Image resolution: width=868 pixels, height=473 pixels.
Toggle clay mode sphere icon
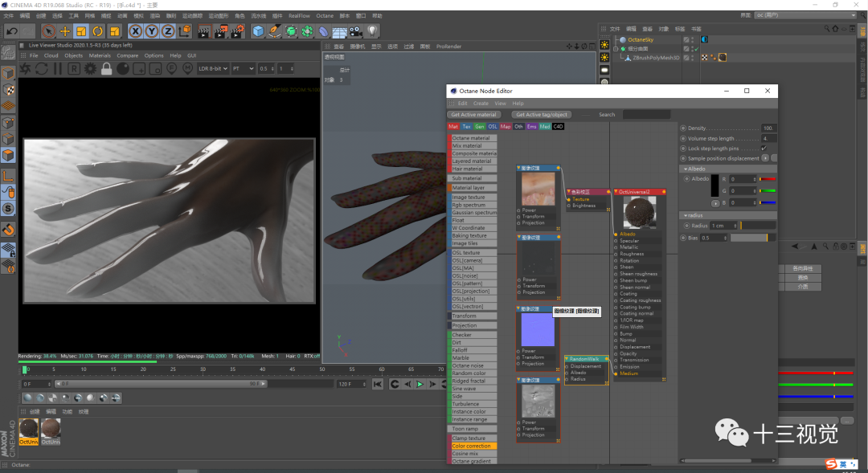pyautogui.click(x=123, y=68)
